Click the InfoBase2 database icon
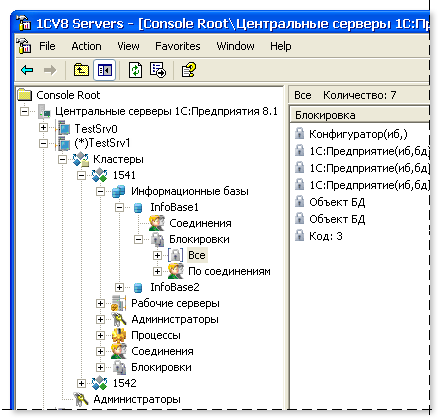 (138, 288)
